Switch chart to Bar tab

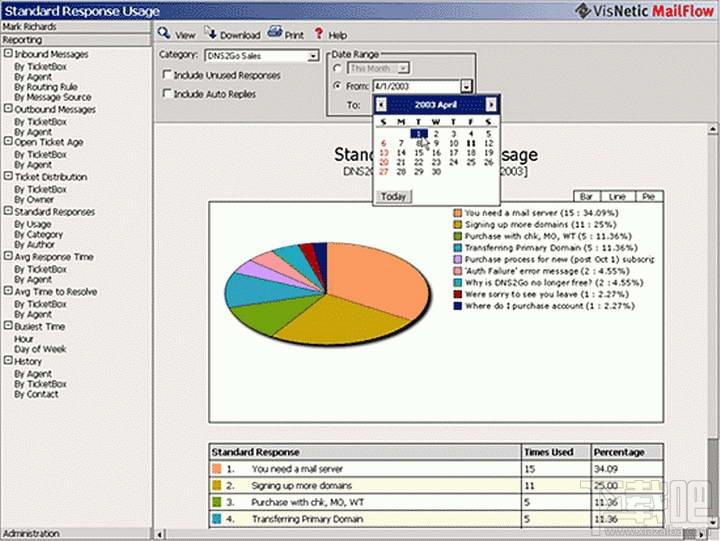coord(586,197)
